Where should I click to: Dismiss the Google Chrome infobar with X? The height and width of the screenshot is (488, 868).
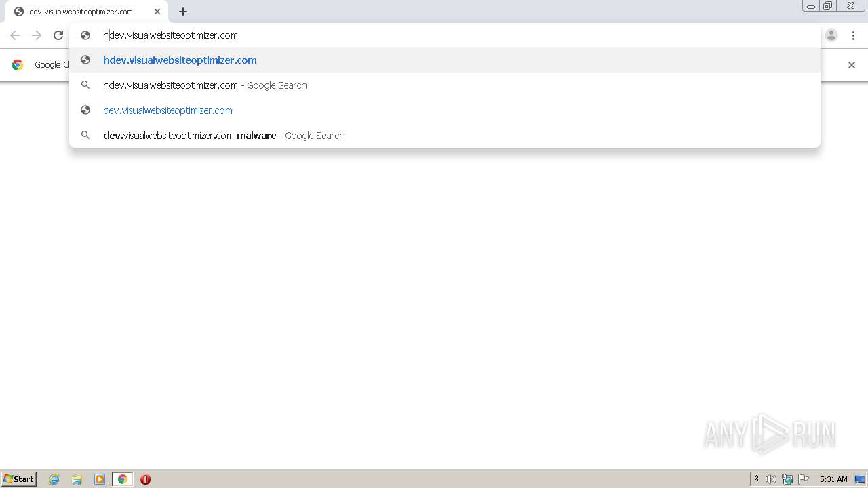point(852,65)
